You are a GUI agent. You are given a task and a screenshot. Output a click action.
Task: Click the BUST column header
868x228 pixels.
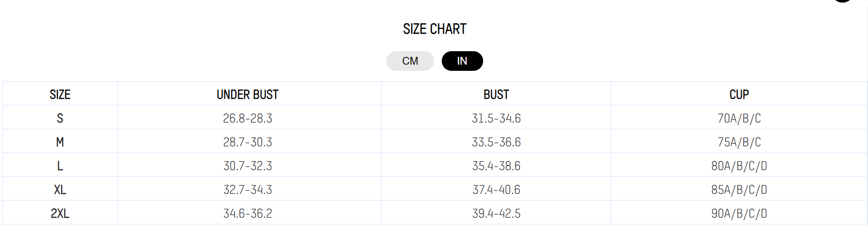click(496, 95)
